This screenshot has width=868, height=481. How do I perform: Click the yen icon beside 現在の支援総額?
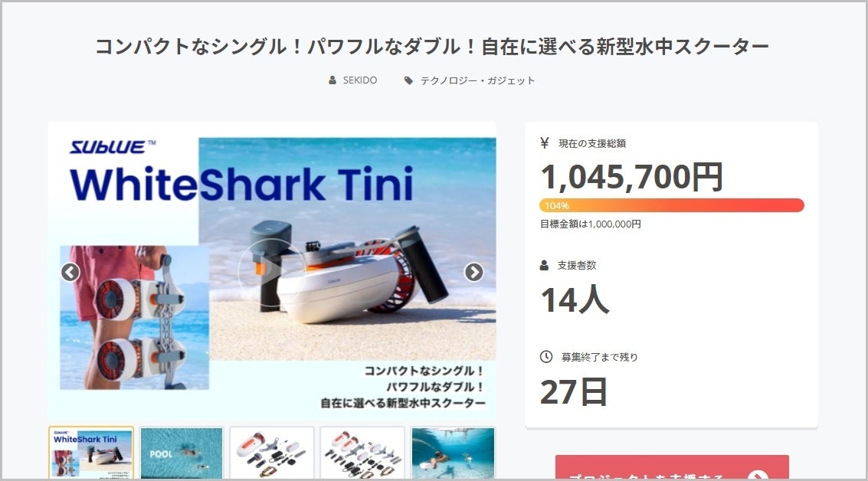coord(545,143)
